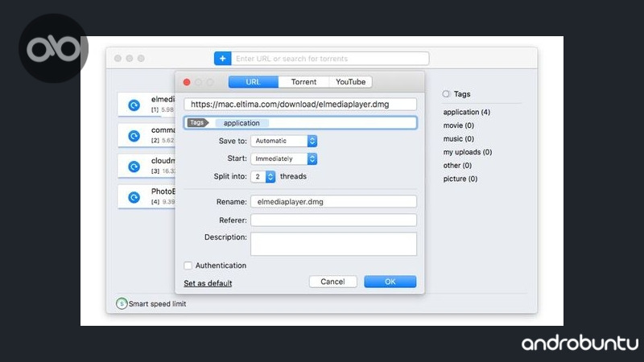Resume the elmedi download circular icon
The height and width of the screenshot is (362, 644).
click(x=134, y=105)
